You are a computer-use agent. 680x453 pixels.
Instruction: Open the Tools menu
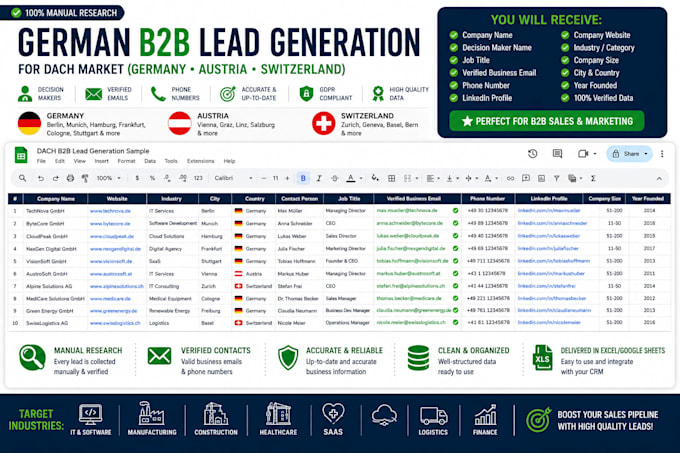pyautogui.click(x=171, y=161)
